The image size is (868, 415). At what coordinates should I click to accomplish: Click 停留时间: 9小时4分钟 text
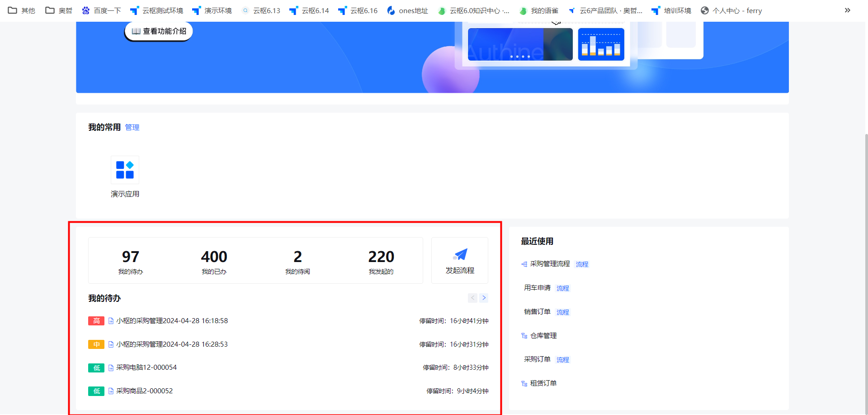point(457,391)
